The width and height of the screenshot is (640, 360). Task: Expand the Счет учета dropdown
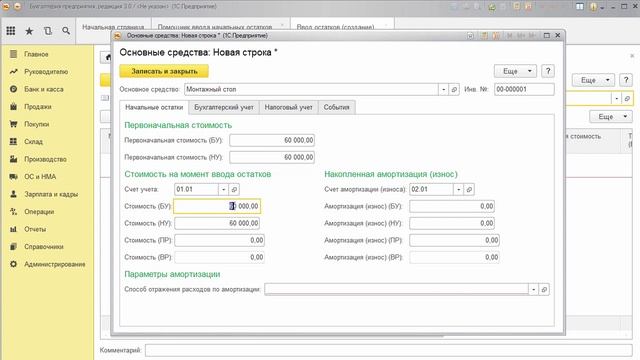pyautogui.click(x=223, y=189)
